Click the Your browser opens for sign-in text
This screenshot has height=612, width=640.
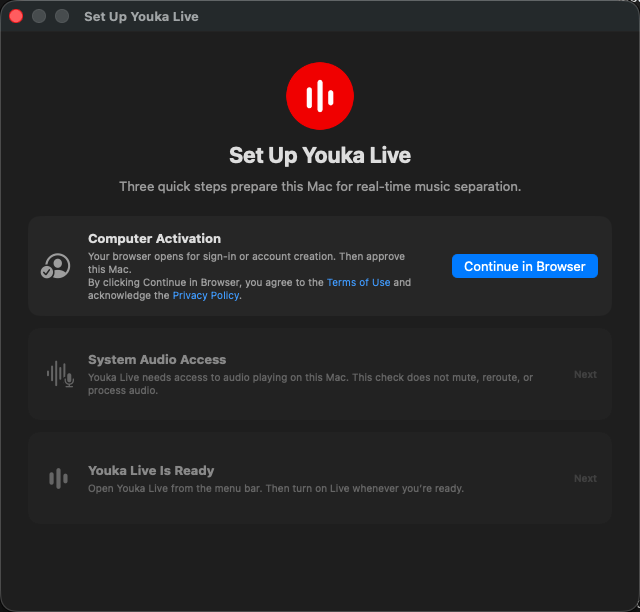pos(247,263)
